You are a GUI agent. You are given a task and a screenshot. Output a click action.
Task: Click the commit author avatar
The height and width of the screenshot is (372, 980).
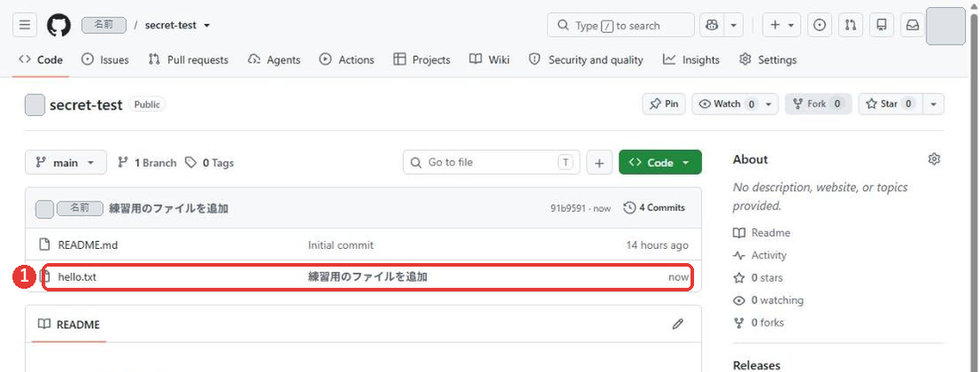click(x=45, y=209)
